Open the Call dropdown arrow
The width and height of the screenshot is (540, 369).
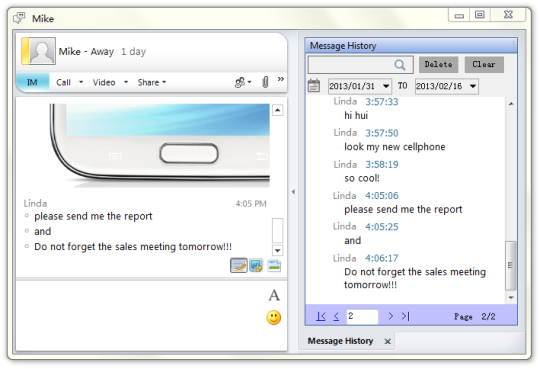coord(81,82)
